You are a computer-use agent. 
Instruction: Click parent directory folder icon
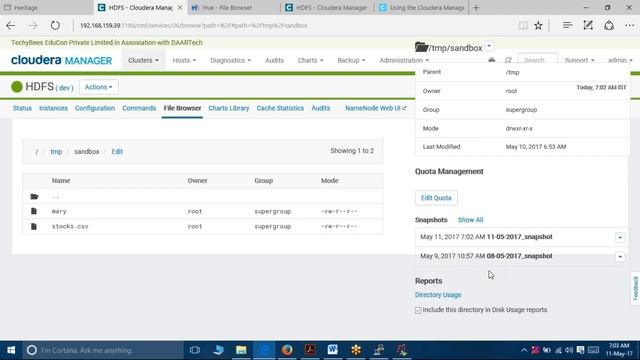(x=34, y=197)
